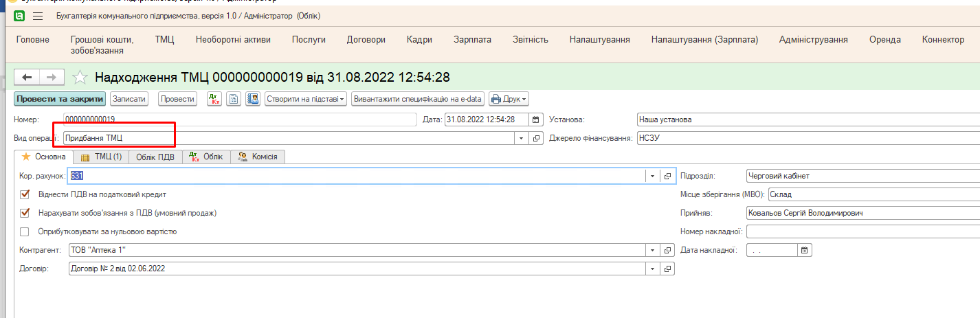Screen dimensions: 980x318
Task: Uncheck Віднести ПДВ на податковий кредит
Action: [x=25, y=194]
